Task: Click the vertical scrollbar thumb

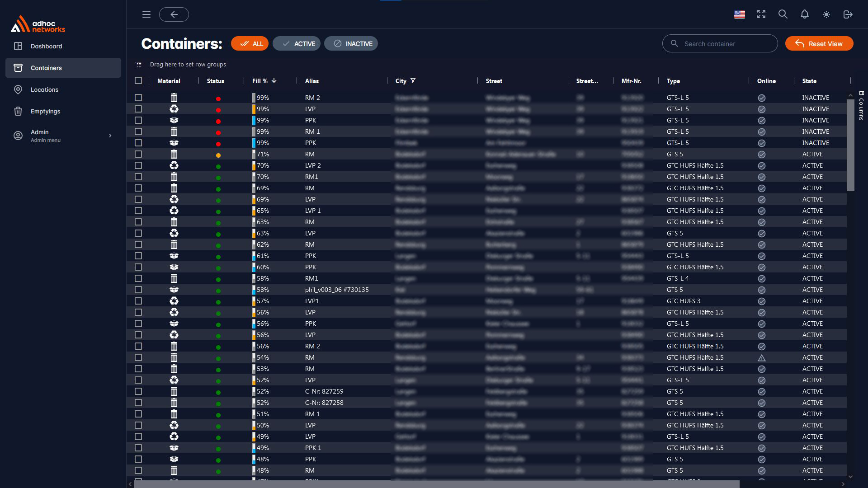Action: (x=850, y=145)
